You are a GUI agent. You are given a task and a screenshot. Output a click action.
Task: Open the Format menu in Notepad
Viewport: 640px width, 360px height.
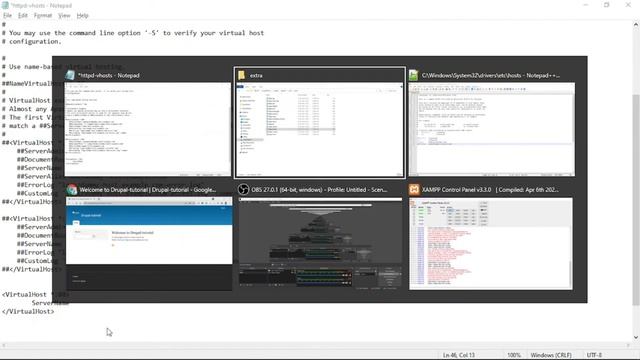tap(43, 16)
